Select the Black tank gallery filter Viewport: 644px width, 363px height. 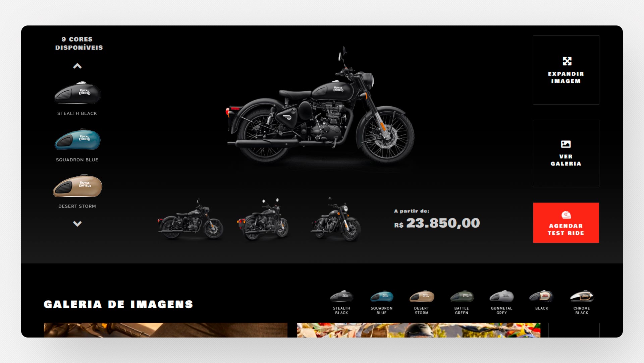(541, 297)
